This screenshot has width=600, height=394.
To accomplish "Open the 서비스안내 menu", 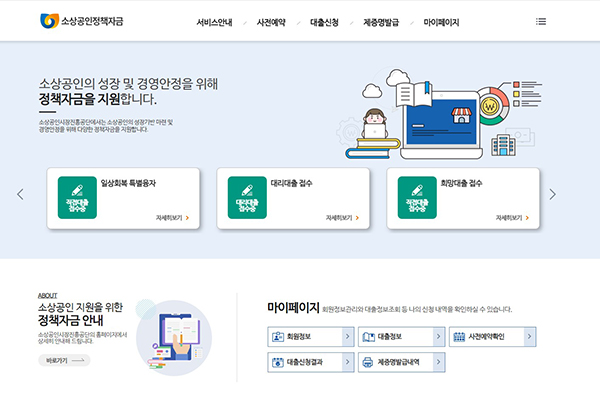I will (x=214, y=23).
